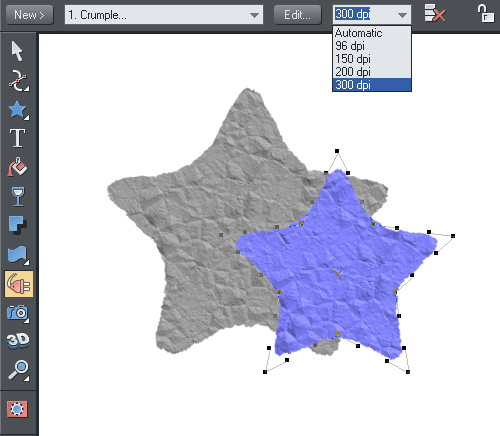This screenshot has width=500, height=436.
Task: Select the Transparency wine glass tool
Action: pos(18,196)
